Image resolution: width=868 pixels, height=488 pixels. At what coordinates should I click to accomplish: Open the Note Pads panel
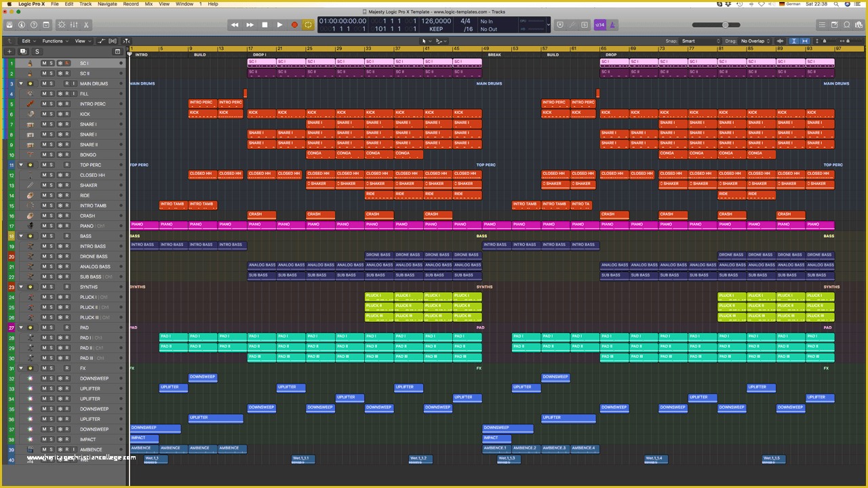(x=834, y=25)
